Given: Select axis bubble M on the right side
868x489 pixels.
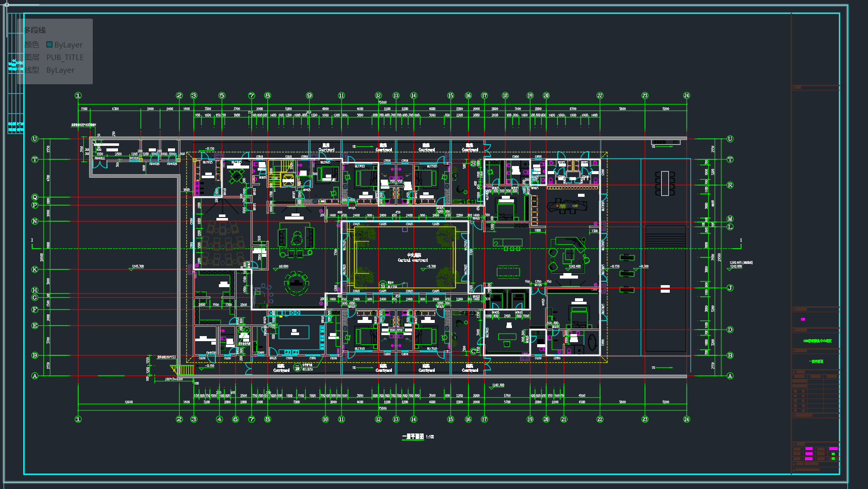Looking at the screenshot, I should [730, 219].
